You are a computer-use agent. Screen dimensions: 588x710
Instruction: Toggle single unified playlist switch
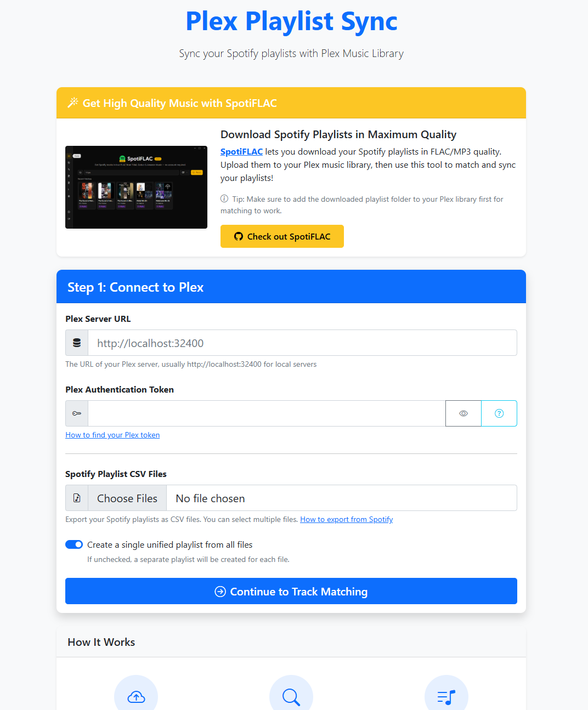pos(74,544)
